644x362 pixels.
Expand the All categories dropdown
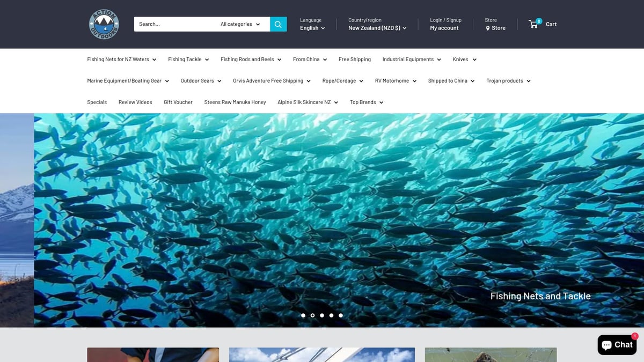tap(239, 24)
